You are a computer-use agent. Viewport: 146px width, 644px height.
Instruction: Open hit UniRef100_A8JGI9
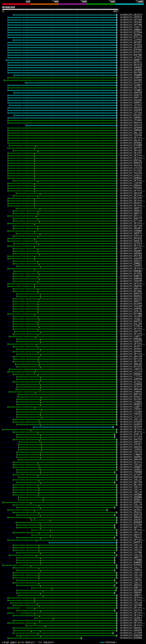point(131,15)
